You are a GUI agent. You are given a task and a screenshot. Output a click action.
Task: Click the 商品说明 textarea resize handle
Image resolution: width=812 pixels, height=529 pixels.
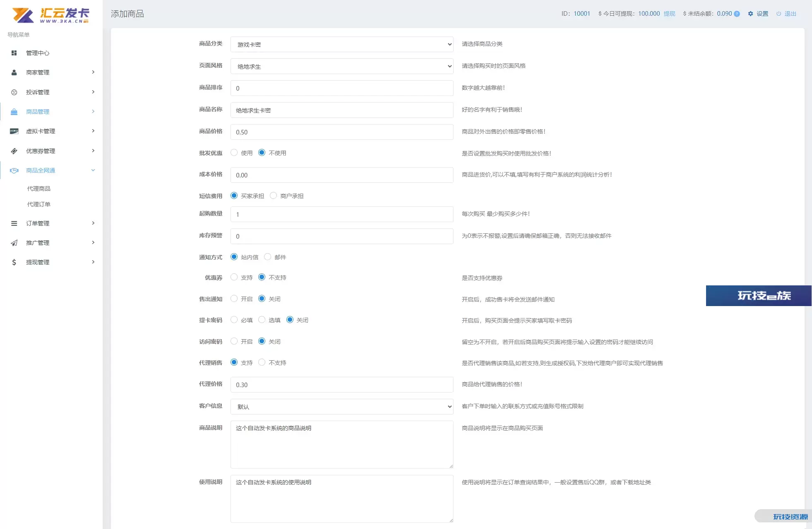[x=451, y=466]
